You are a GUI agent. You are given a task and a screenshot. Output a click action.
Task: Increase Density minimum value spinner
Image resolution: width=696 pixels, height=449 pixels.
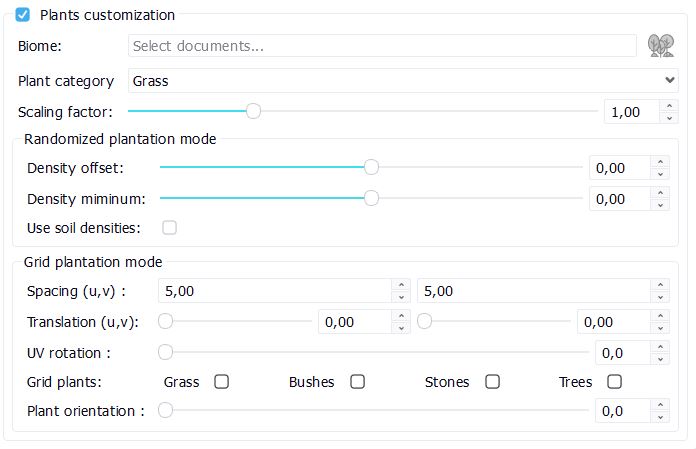660,193
